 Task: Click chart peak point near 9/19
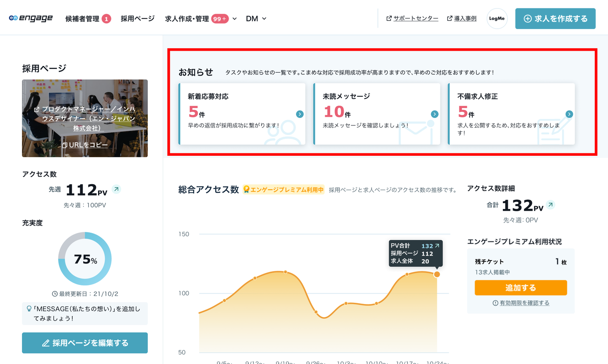(x=285, y=272)
